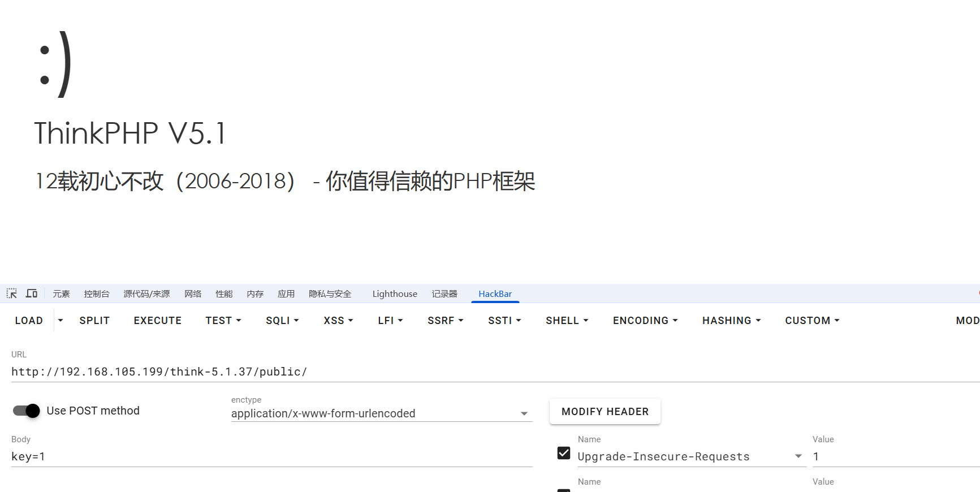Click the ThinkPHP V5.1 heading text
Viewport: 980px width, 492px height.
[130, 133]
